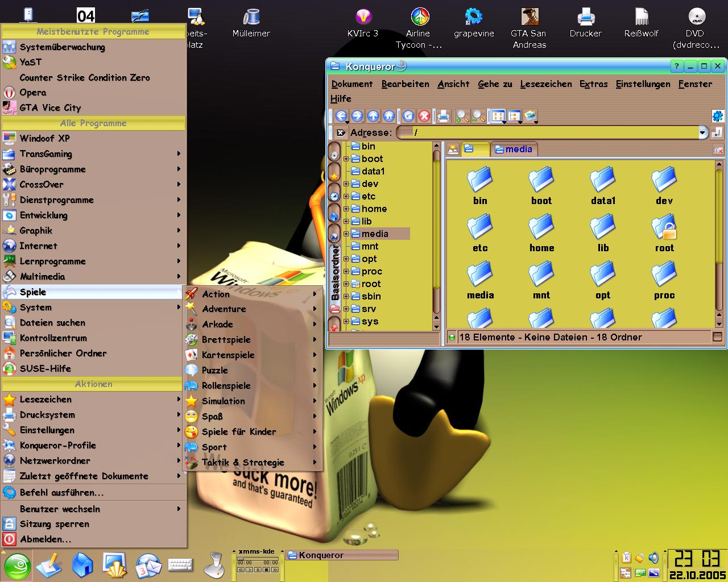
Task: Launch Opera from most used programs
Action: click(x=93, y=93)
